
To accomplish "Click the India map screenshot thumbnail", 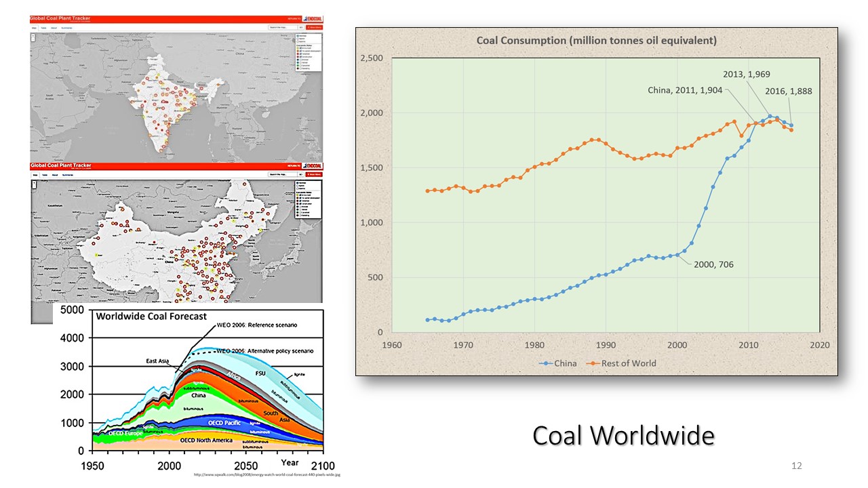I will coord(177,88).
